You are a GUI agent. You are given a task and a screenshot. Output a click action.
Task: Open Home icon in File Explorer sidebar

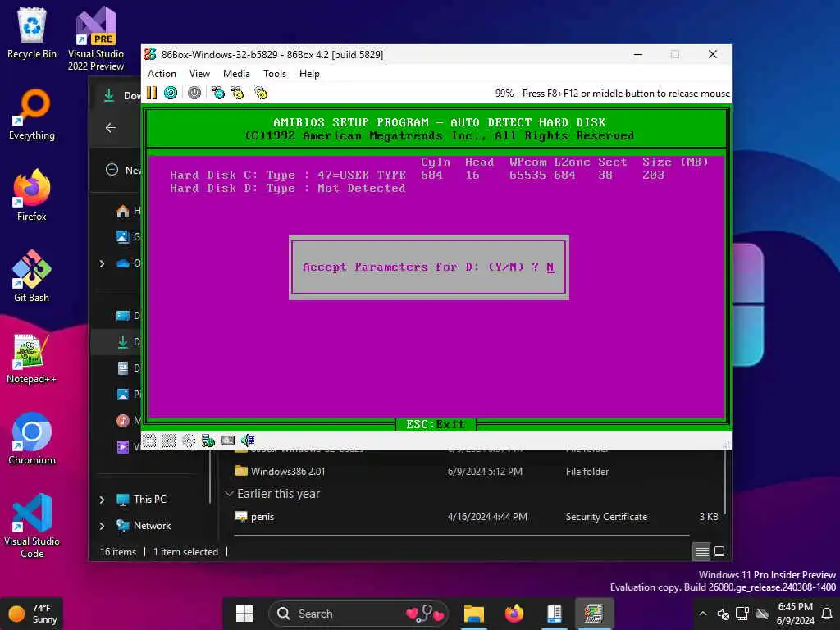123,211
